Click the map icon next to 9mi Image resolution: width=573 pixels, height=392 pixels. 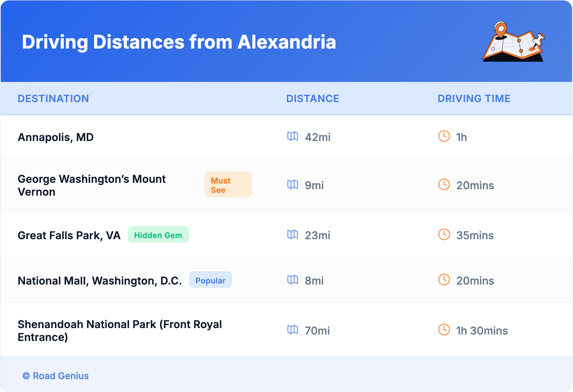tap(293, 185)
